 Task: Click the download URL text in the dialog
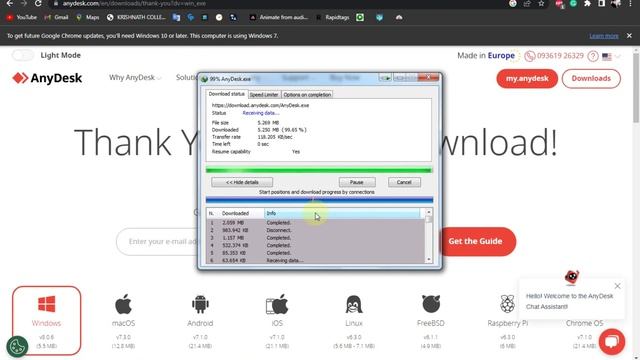tap(260, 105)
